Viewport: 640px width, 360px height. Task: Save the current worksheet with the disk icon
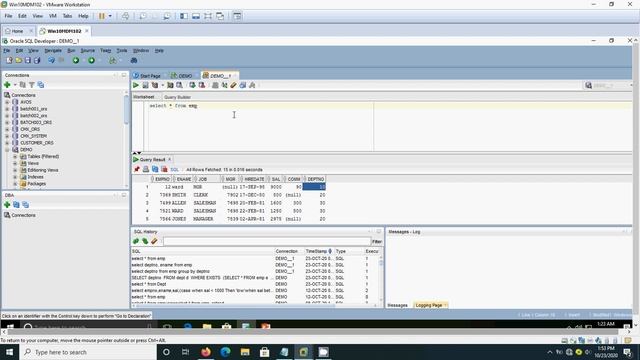(28, 60)
